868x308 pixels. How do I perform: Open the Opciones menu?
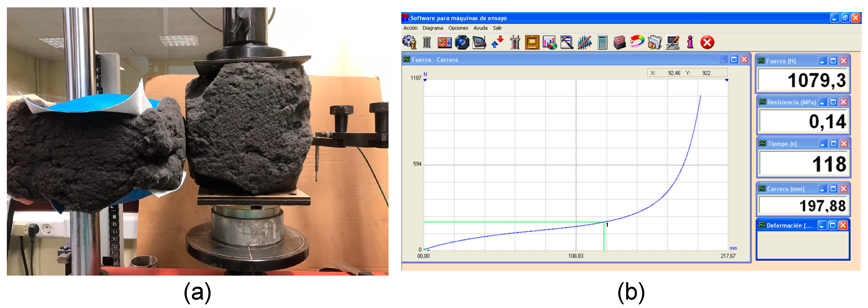[x=458, y=28]
